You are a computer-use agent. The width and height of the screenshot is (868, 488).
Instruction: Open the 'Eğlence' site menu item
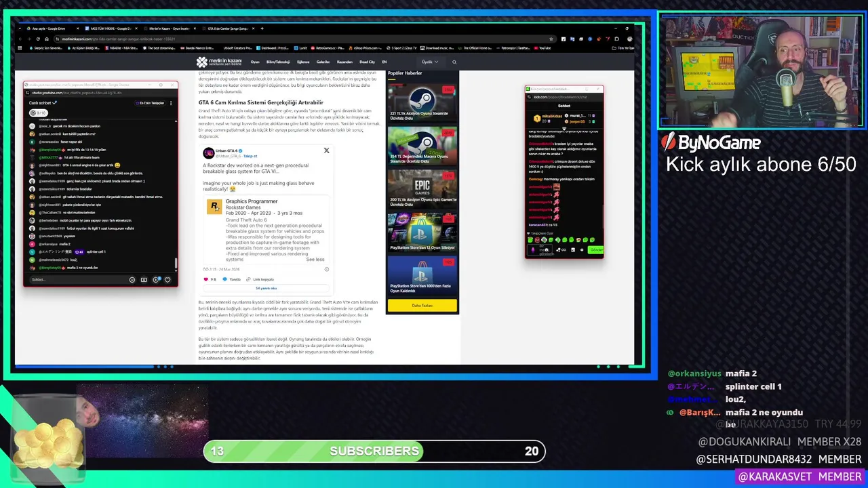tap(303, 62)
